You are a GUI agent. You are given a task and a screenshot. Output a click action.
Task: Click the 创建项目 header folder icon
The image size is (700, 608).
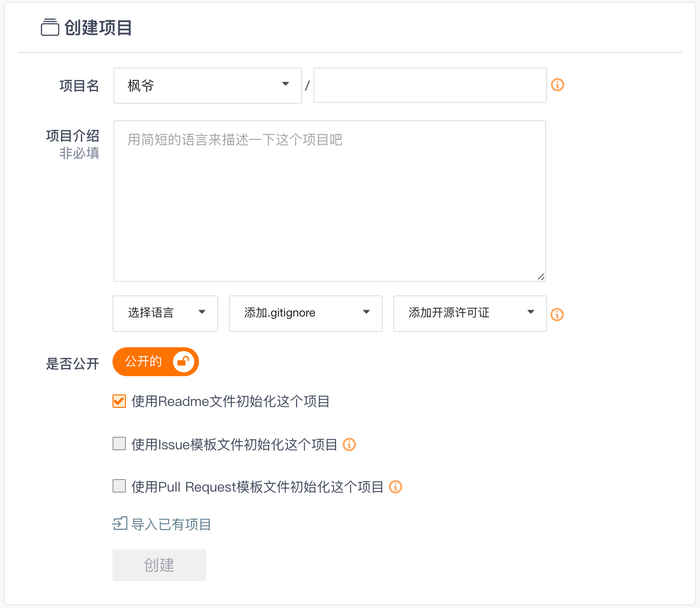pyautogui.click(x=50, y=27)
